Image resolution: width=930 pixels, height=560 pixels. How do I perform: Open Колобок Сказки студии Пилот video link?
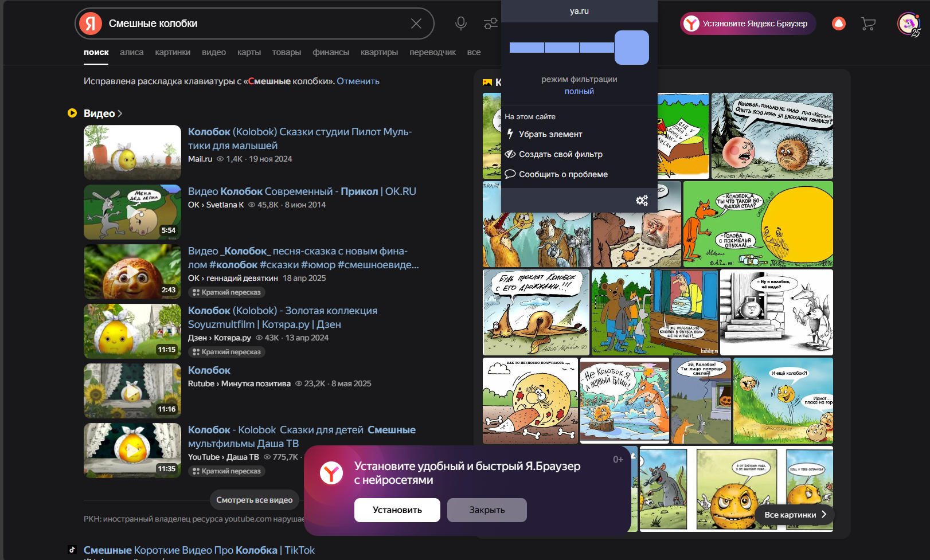tap(300, 139)
